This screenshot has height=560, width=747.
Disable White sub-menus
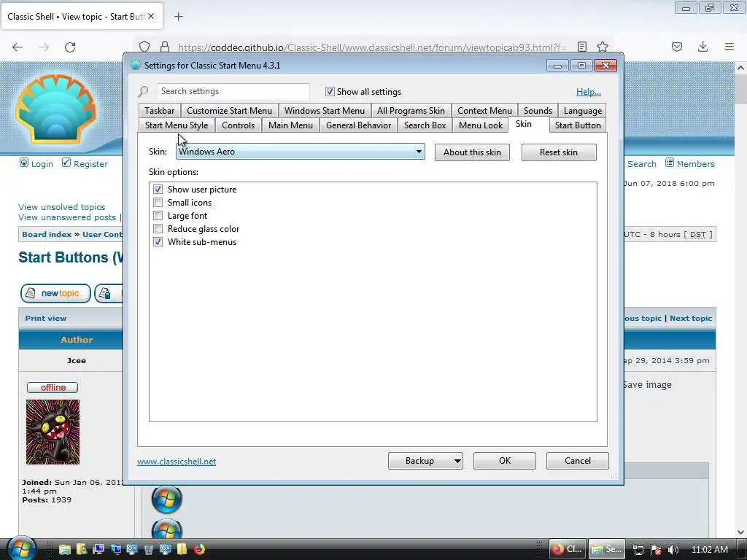[x=158, y=242]
